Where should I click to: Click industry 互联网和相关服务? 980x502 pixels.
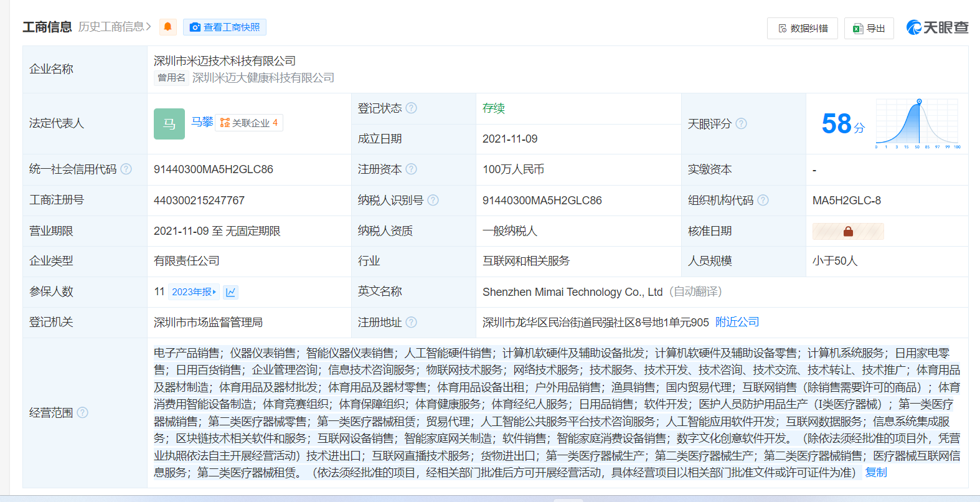[526, 260]
